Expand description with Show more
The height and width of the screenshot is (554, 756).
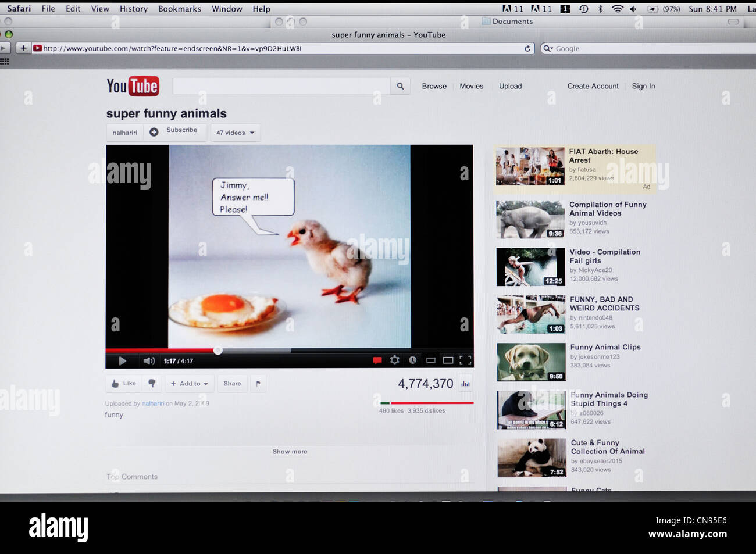click(x=290, y=452)
